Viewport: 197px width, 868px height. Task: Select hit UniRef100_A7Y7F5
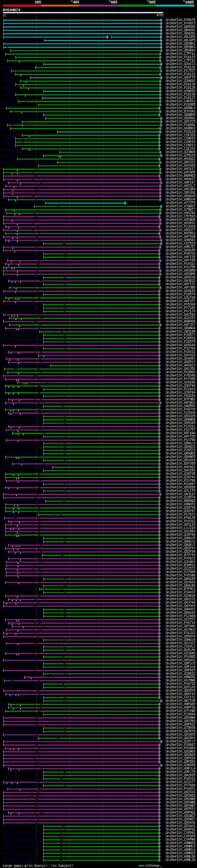pyautogui.click(x=180, y=203)
